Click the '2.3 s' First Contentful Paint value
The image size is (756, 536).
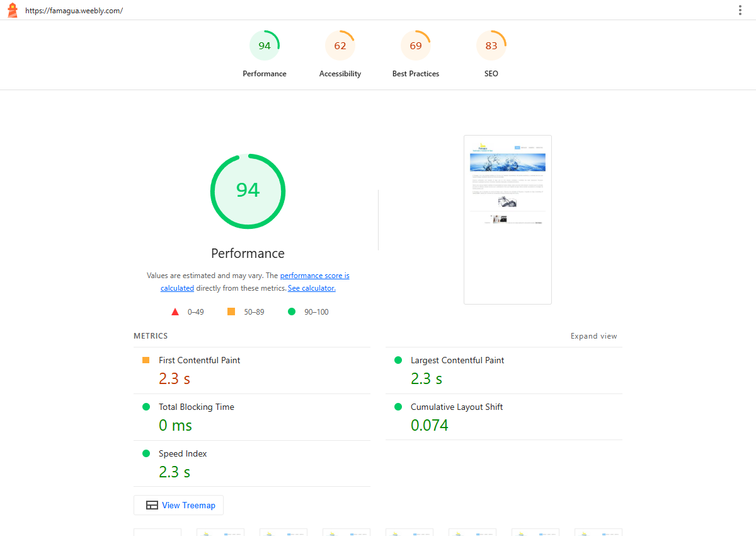click(x=175, y=378)
